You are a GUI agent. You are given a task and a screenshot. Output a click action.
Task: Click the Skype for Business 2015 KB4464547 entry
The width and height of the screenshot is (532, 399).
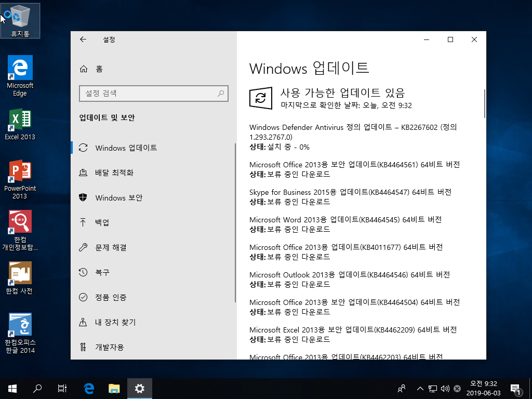coord(350,197)
